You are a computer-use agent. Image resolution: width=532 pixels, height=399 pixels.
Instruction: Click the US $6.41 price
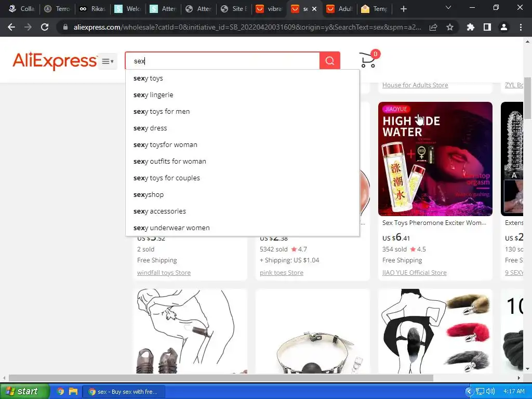pyautogui.click(x=396, y=237)
